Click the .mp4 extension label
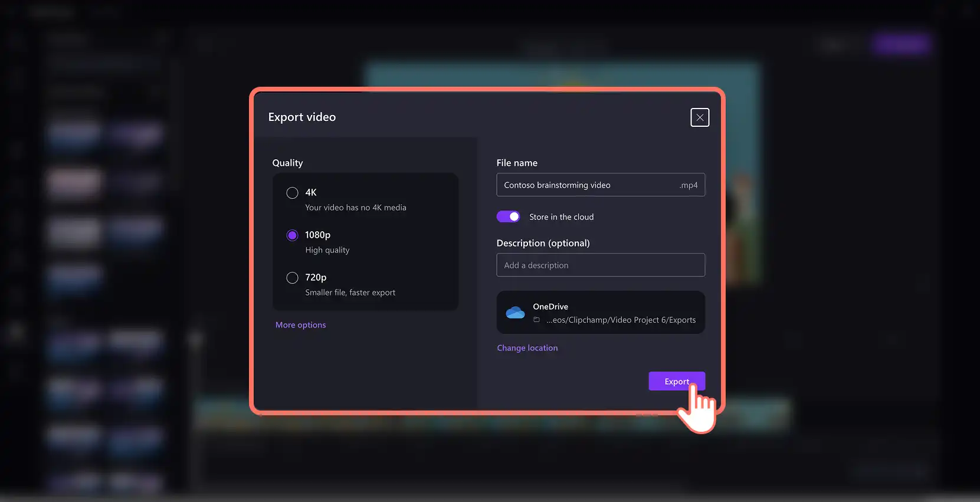This screenshot has width=980, height=502. point(689,185)
